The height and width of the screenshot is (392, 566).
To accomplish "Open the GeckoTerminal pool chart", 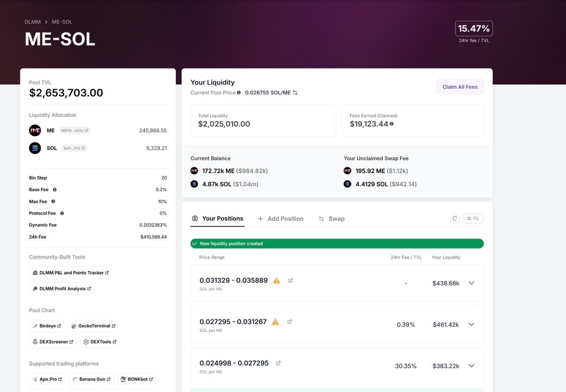I will (x=93, y=326).
